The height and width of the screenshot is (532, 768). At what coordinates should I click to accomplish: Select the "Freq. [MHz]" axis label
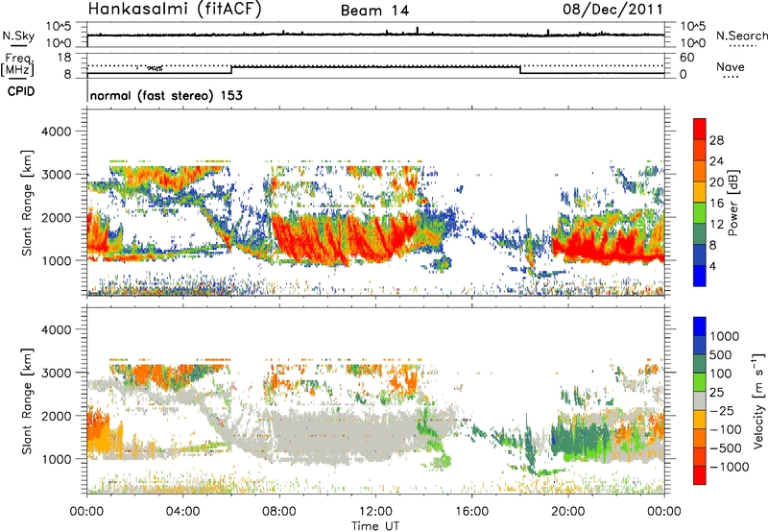(x=17, y=65)
